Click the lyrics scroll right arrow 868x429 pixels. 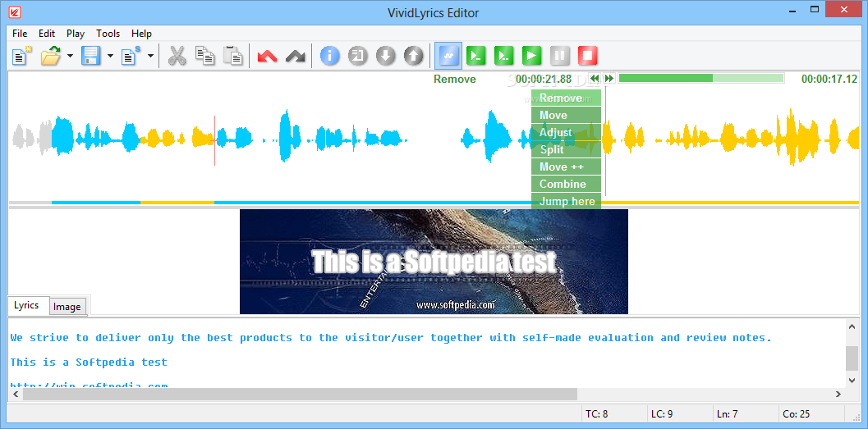(838, 394)
